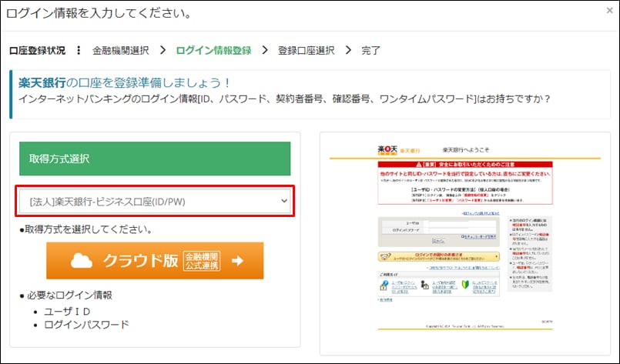Click the three-dot icon beside 口座登録状況
Image resolution: width=620 pixels, height=364 pixels.
(x=78, y=51)
